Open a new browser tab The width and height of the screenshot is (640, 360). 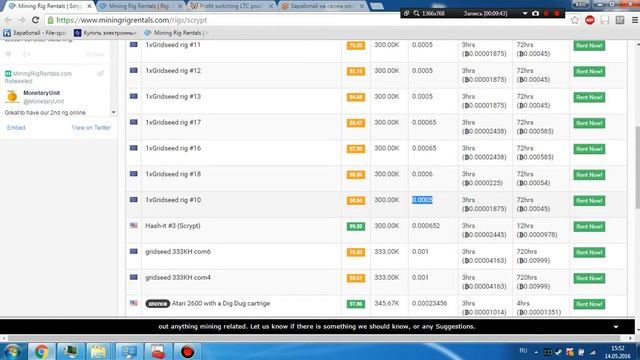click(x=376, y=6)
